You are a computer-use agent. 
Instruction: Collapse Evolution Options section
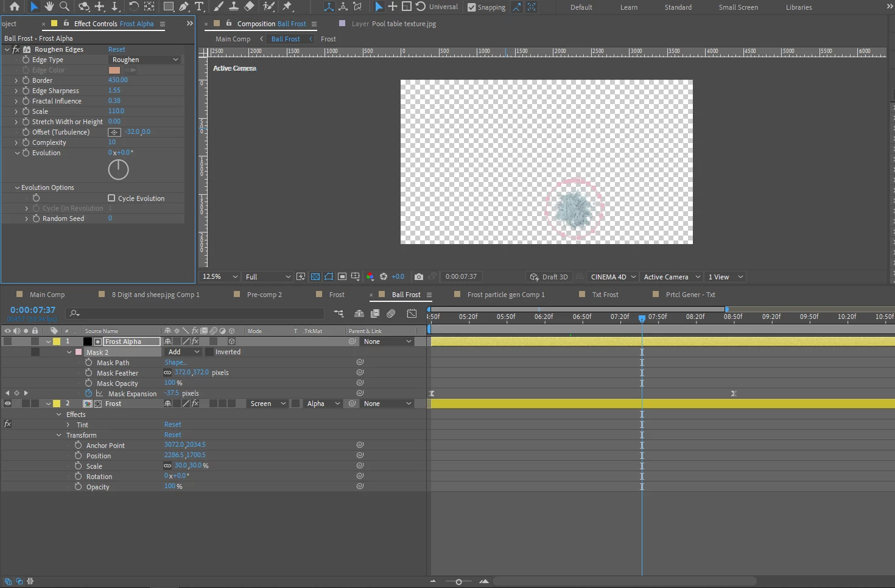coord(18,187)
